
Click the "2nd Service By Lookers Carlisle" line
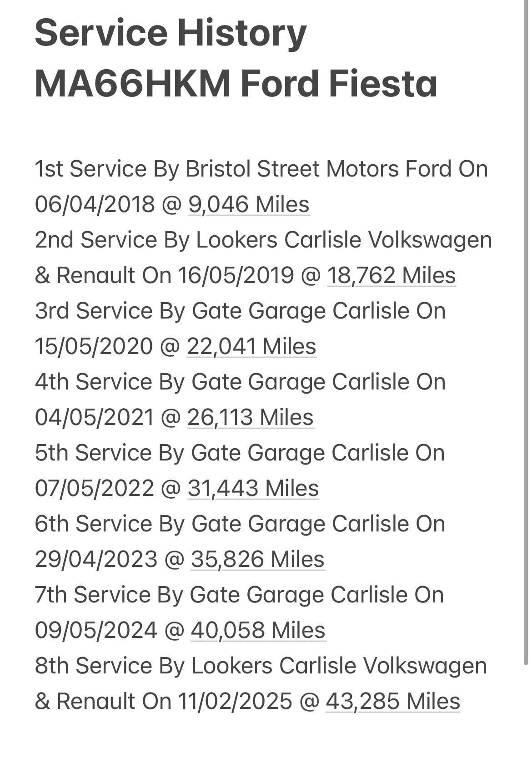[263, 240]
